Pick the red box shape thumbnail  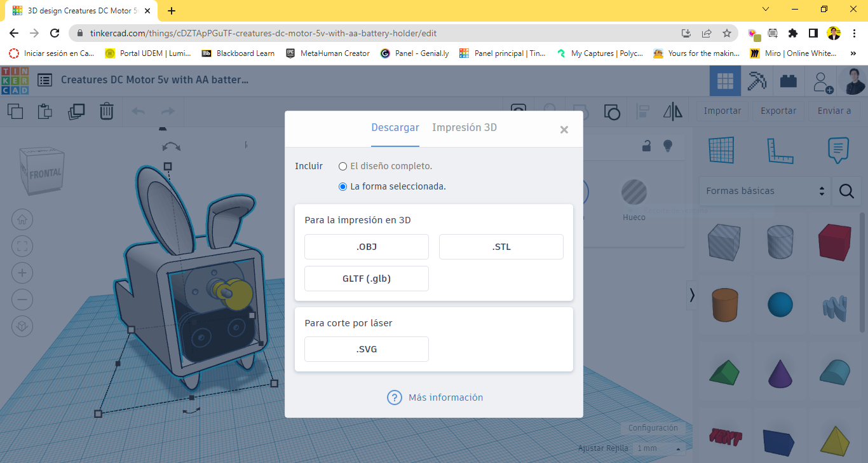pyautogui.click(x=834, y=242)
